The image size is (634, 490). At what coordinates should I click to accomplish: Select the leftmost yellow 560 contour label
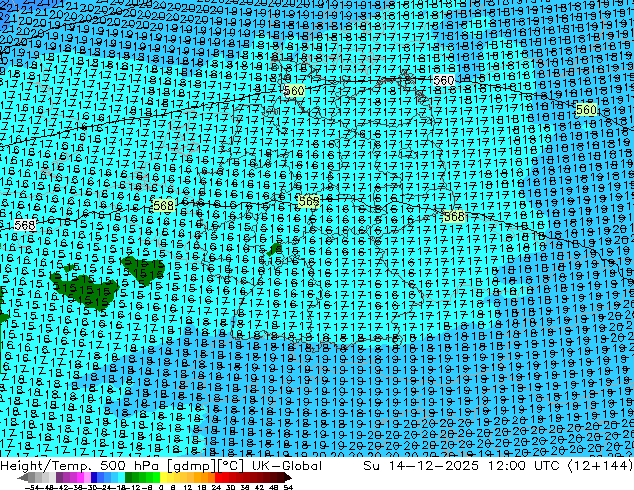point(294,91)
